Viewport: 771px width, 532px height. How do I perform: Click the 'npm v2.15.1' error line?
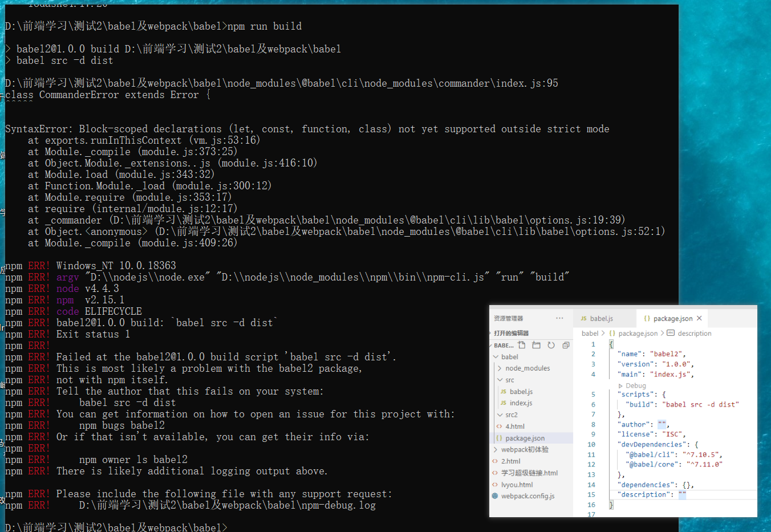click(x=65, y=300)
